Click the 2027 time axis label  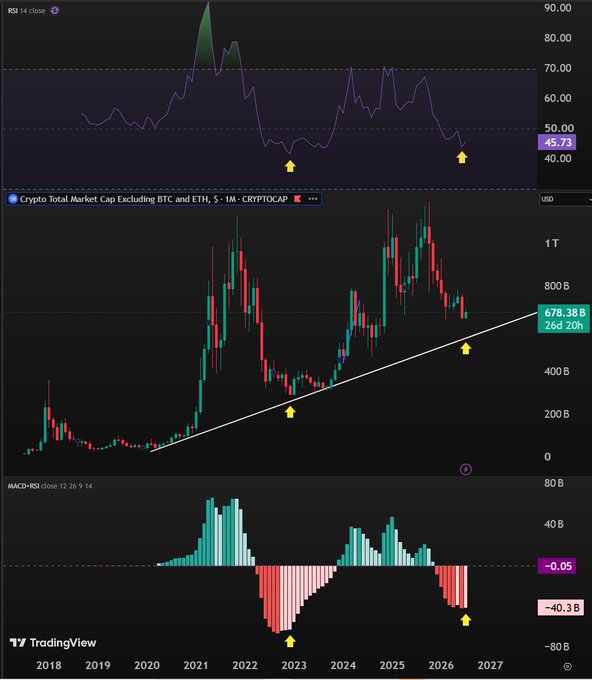point(490,665)
